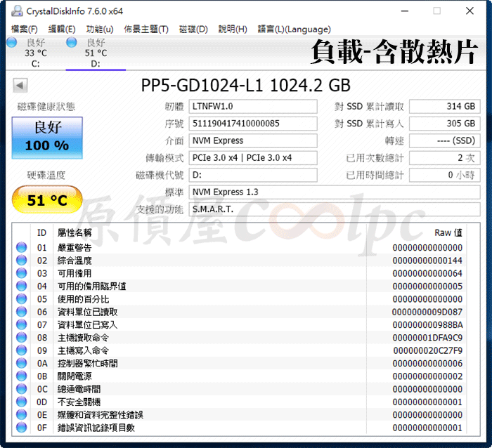Close the CrystalDiskInfo window
The height and width of the screenshot is (448, 492).
click(x=470, y=11)
